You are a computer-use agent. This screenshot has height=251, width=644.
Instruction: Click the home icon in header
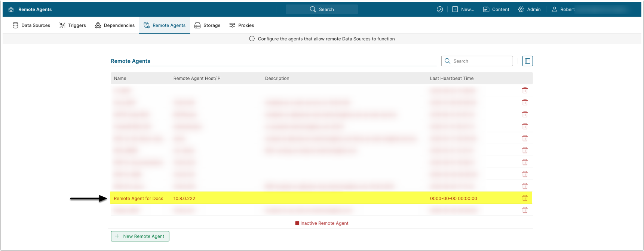(11, 9)
